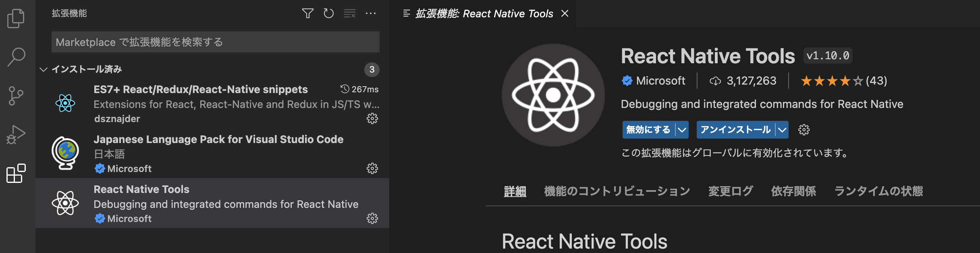This screenshot has width=980, height=253.
Task: Open gear settings for React Native Tools row
Action: click(372, 218)
